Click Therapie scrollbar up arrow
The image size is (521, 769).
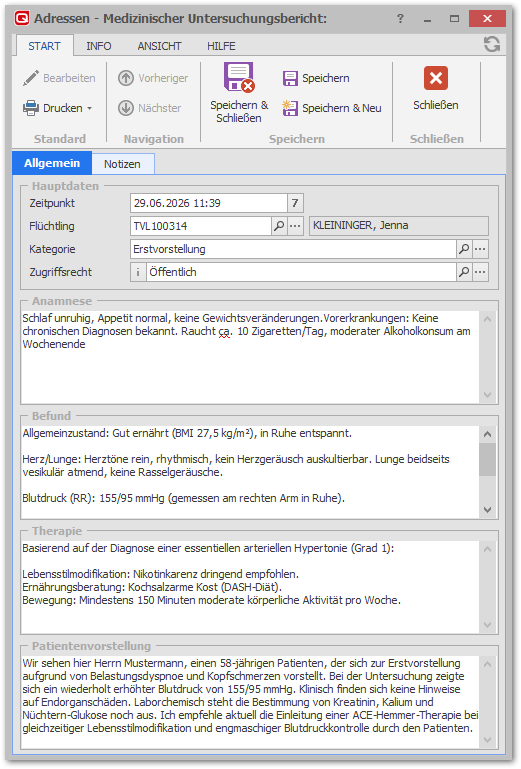click(x=488, y=549)
